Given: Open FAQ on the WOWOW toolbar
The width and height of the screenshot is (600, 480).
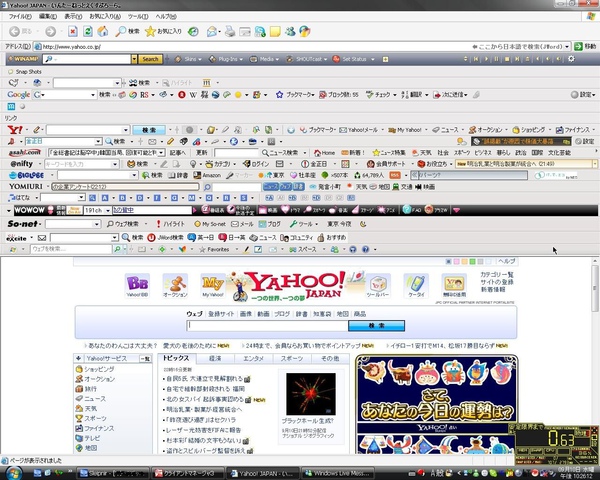Looking at the screenshot, I should (412, 210).
